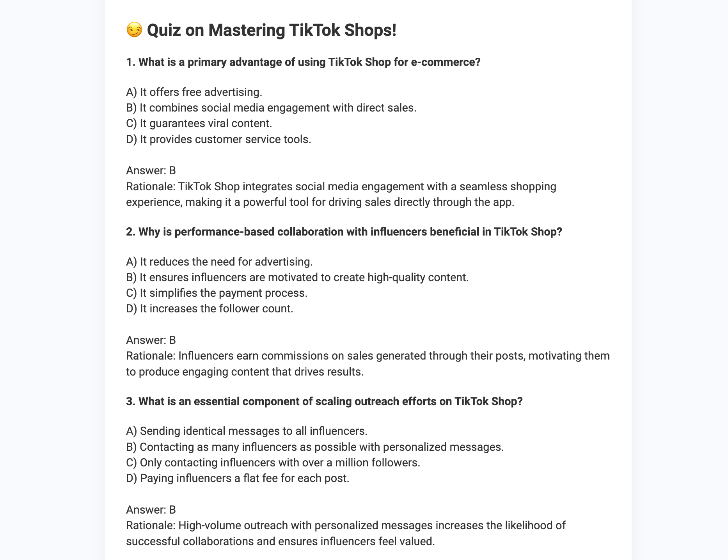This screenshot has height=560, width=728.
Task: Pick 'It combines social media engagement with direct sales'
Action: click(271, 108)
